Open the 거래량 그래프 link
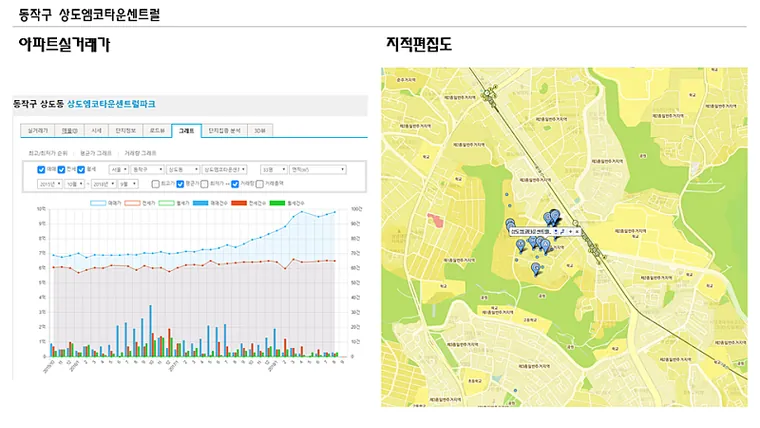 (140, 153)
